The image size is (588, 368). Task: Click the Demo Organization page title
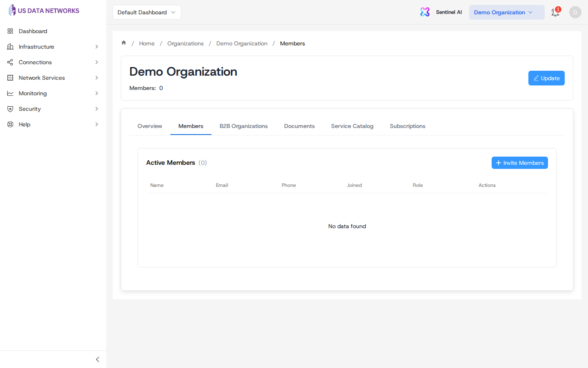click(x=183, y=72)
